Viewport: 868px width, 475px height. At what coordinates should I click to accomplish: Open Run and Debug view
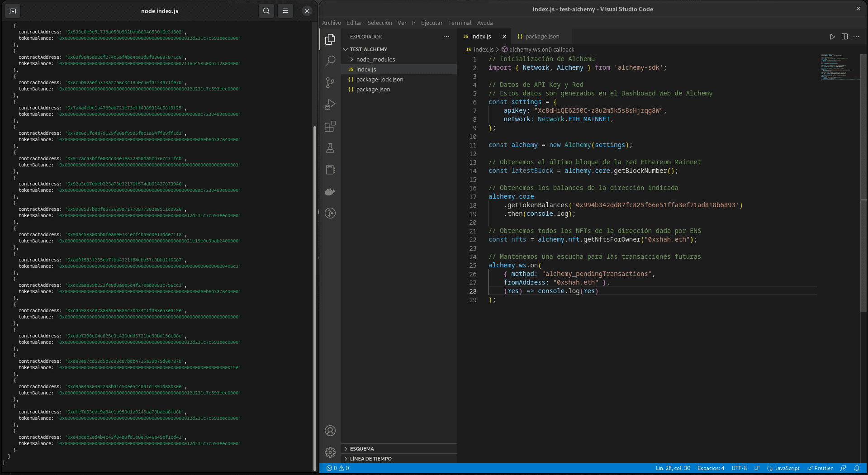pyautogui.click(x=330, y=104)
